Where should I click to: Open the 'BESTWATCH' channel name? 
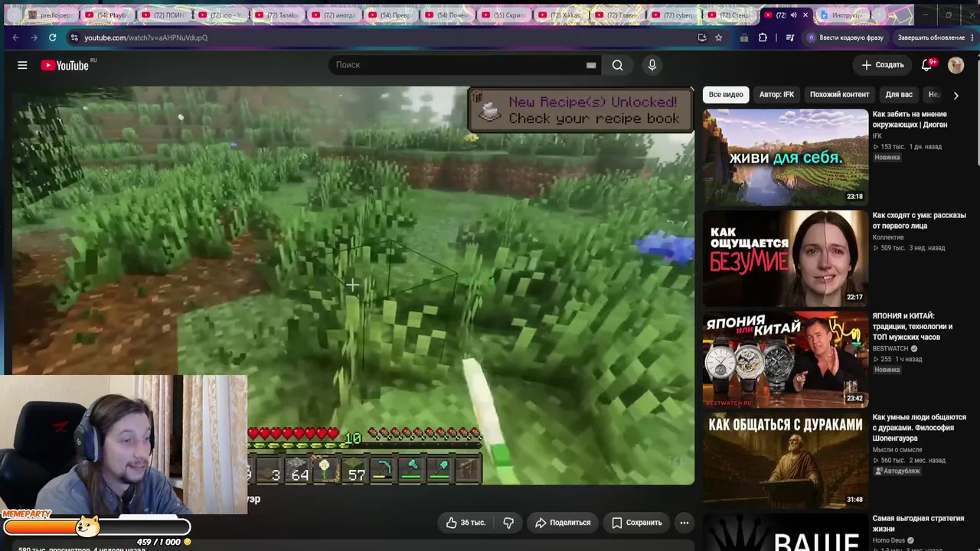pyautogui.click(x=890, y=348)
